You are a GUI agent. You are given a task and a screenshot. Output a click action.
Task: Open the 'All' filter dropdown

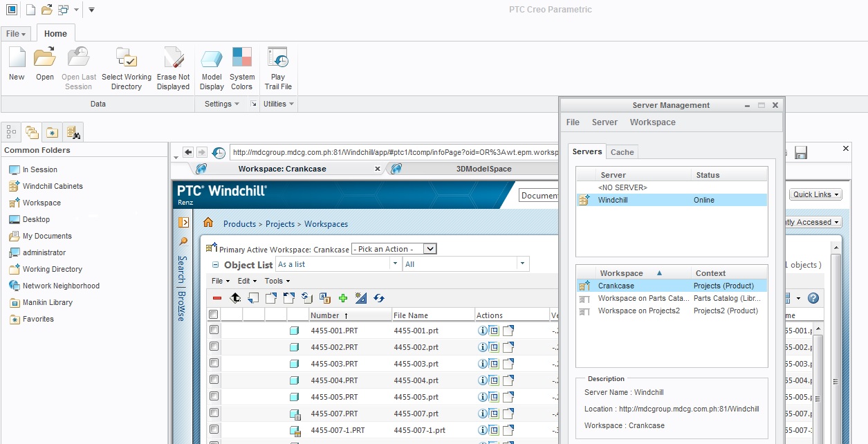point(466,264)
